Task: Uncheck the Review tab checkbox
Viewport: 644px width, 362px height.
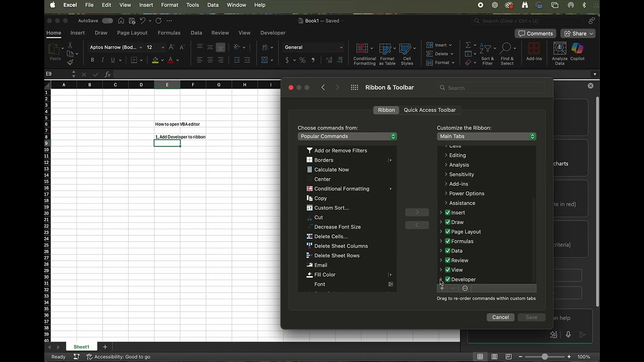Action: coord(448,260)
